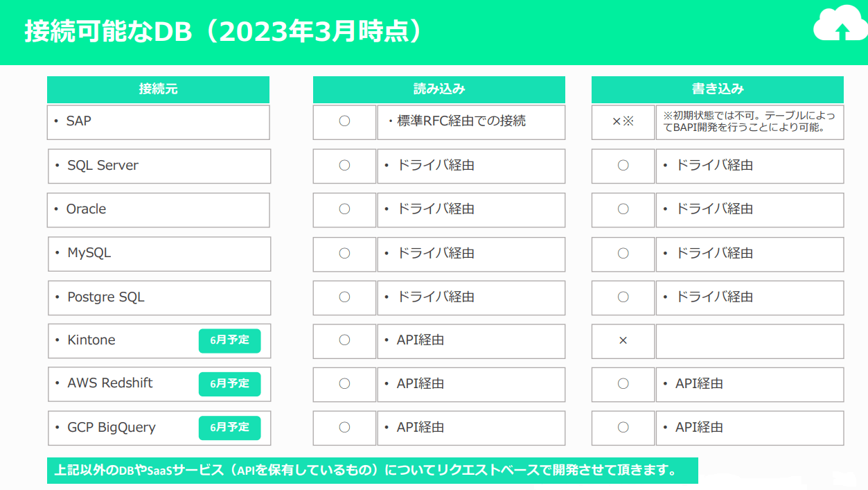Click the Postgre SQL source cell

(159, 297)
